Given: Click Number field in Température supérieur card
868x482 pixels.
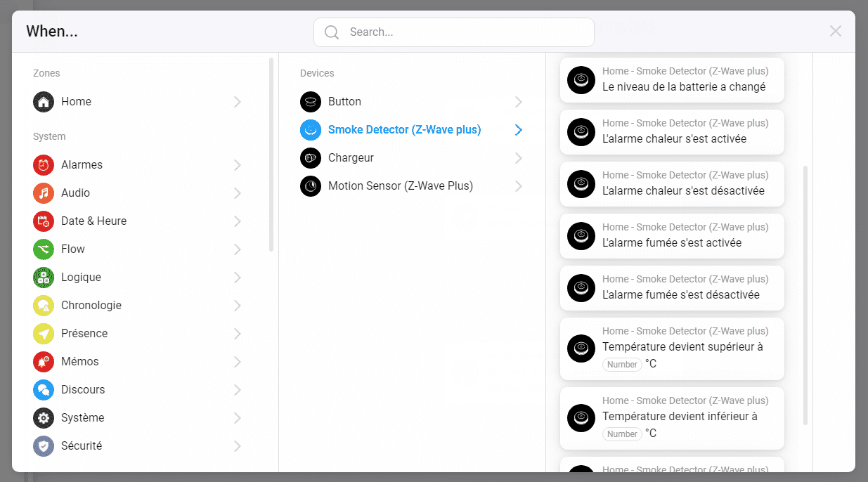Looking at the screenshot, I should point(622,365).
